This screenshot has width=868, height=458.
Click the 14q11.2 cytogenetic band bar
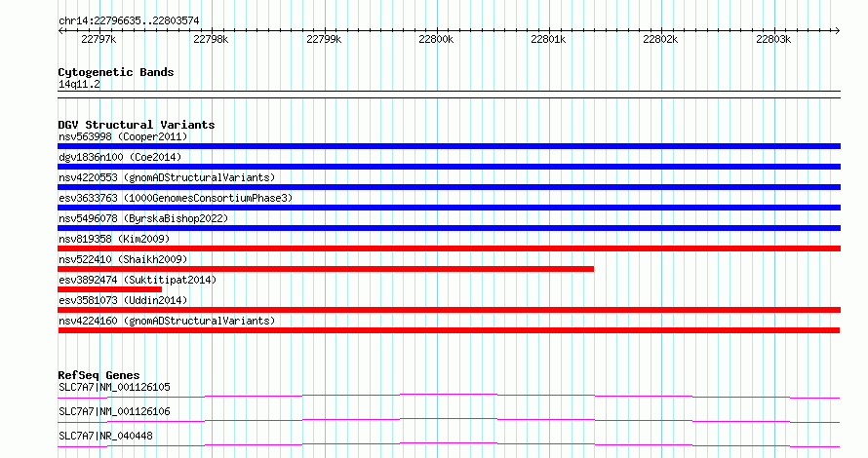click(x=449, y=95)
